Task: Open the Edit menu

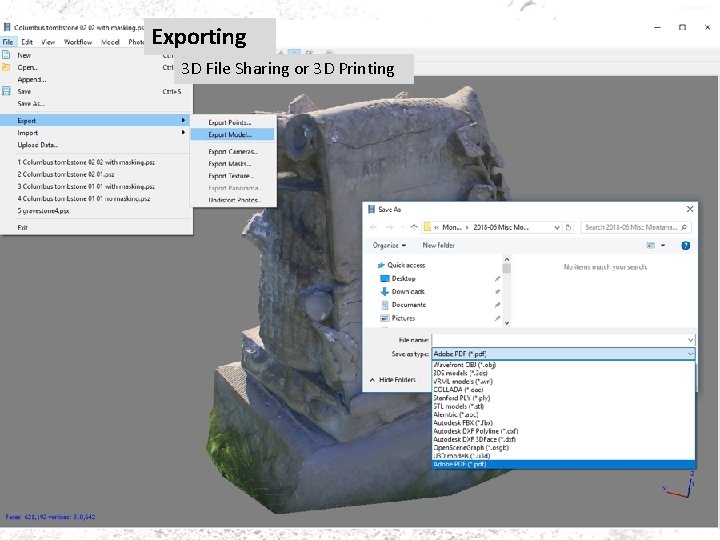Action: (x=27, y=42)
